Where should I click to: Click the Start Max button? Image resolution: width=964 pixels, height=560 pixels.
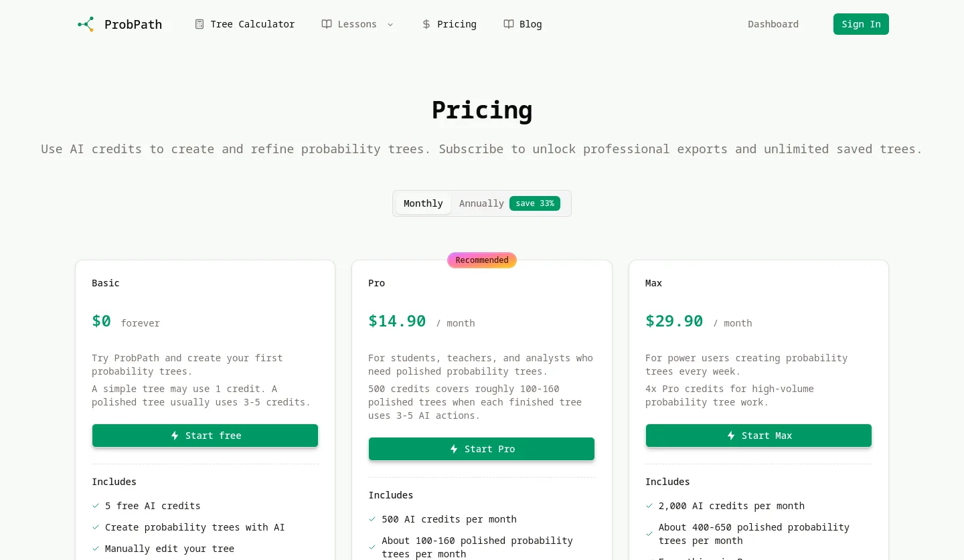tap(758, 436)
